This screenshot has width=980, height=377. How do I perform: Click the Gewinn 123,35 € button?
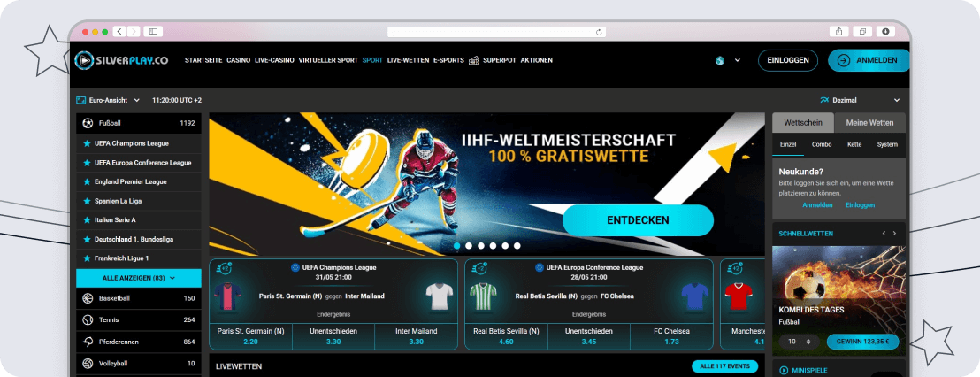pos(862,342)
